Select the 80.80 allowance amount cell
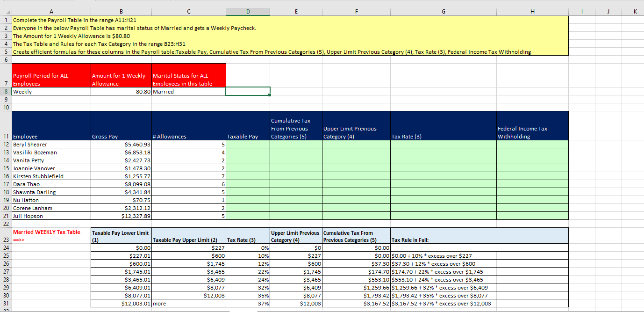This screenshot has width=644, height=312. pyautogui.click(x=121, y=92)
